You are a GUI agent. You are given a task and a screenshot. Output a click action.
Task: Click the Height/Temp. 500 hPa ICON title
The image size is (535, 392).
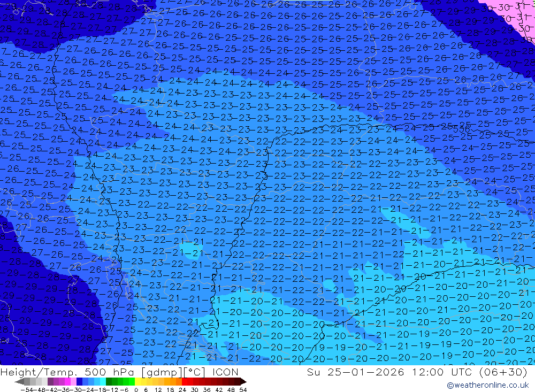(119, 372)
